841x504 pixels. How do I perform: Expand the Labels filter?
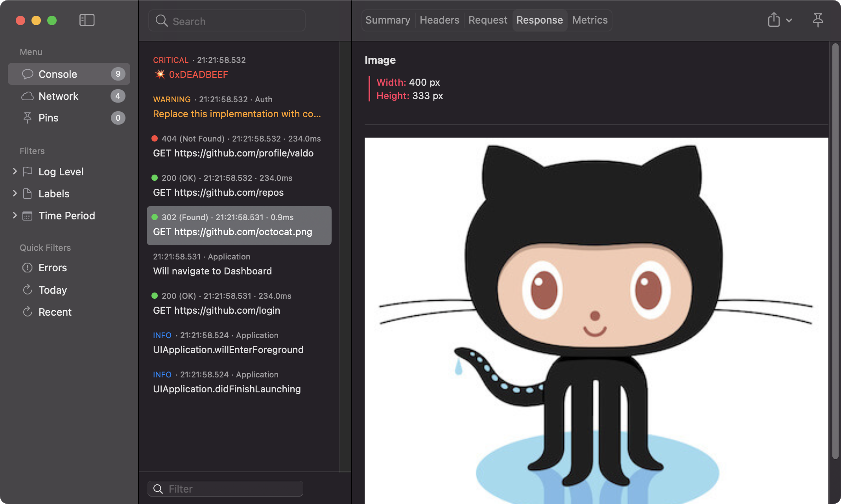[x=15, y=193]
